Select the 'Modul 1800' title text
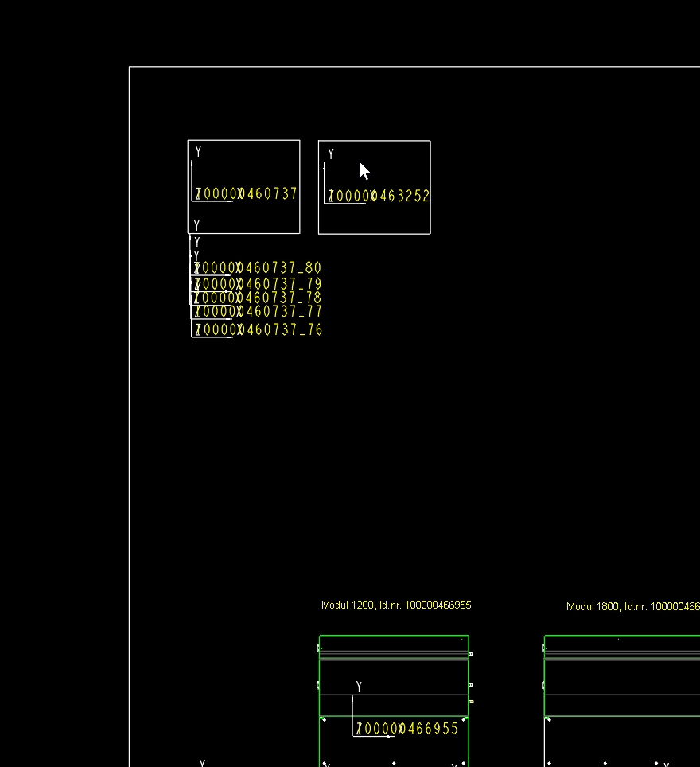Screen dimensions: 700x767 (x=632, y=606)
